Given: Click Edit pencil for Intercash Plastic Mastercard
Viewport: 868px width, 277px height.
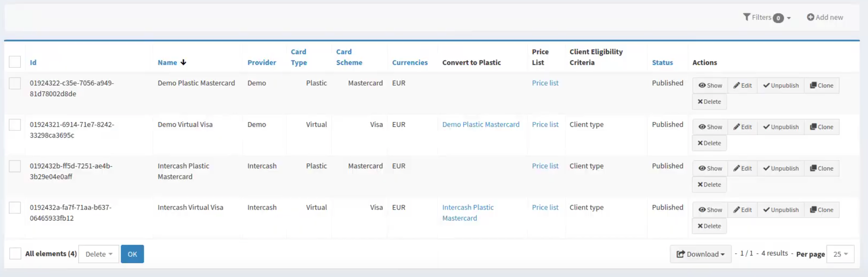Looking at the screenshot, I should [x=737, y=168].
